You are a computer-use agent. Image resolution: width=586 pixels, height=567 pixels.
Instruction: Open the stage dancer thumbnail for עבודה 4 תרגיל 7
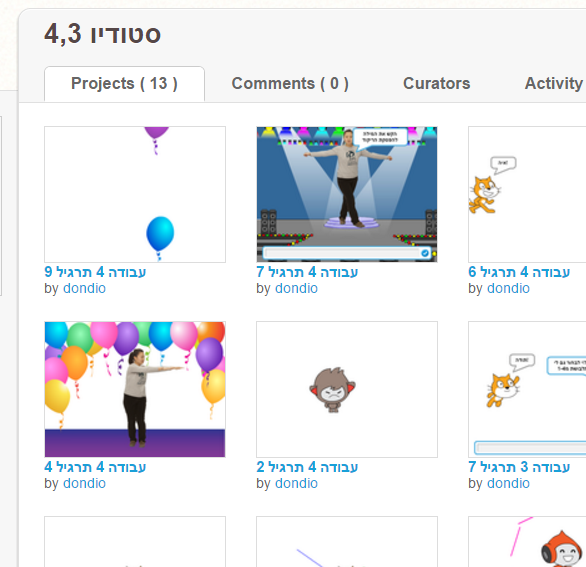(x=347, y=194)
